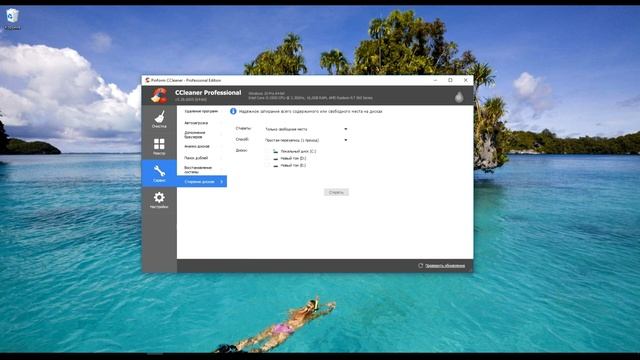Screen dimensions: 640x360
Task: Select the Сервис wrench section
Action: point(159,173)
